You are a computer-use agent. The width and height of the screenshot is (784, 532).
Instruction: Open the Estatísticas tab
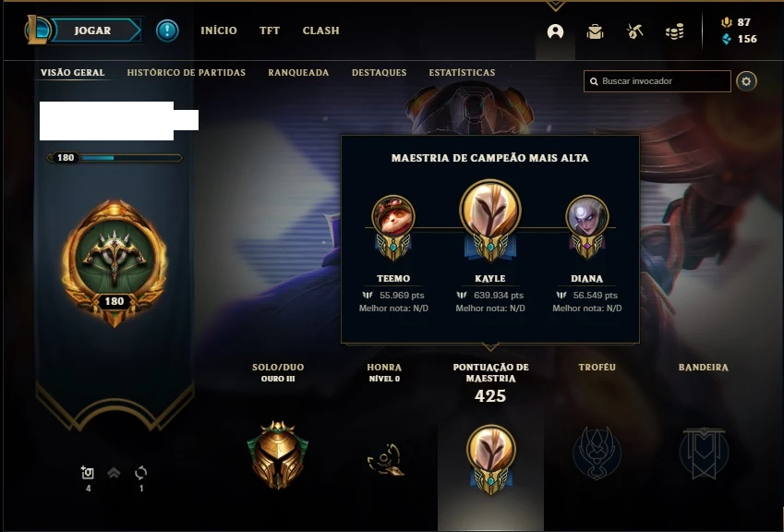462,72
